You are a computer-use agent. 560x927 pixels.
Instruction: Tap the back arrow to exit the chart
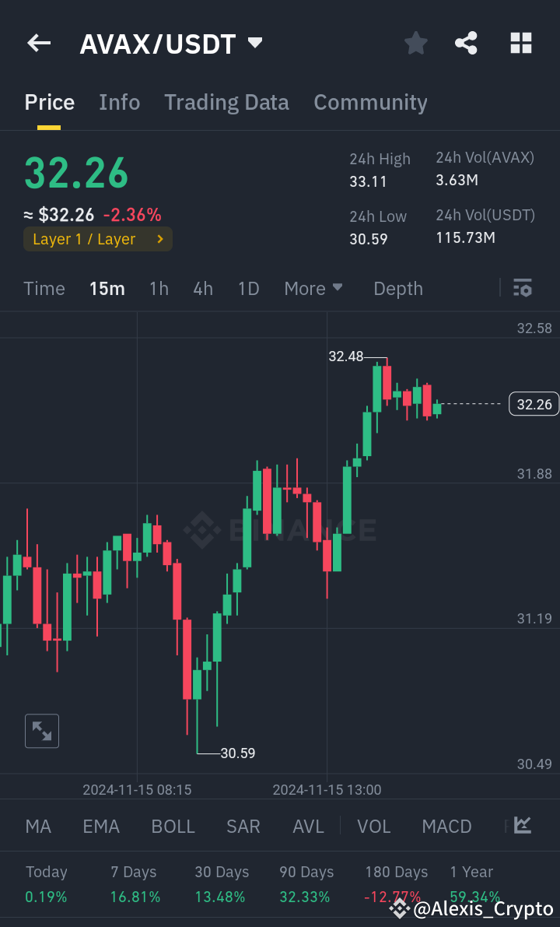pyautogui.click(x=38, y=43)
